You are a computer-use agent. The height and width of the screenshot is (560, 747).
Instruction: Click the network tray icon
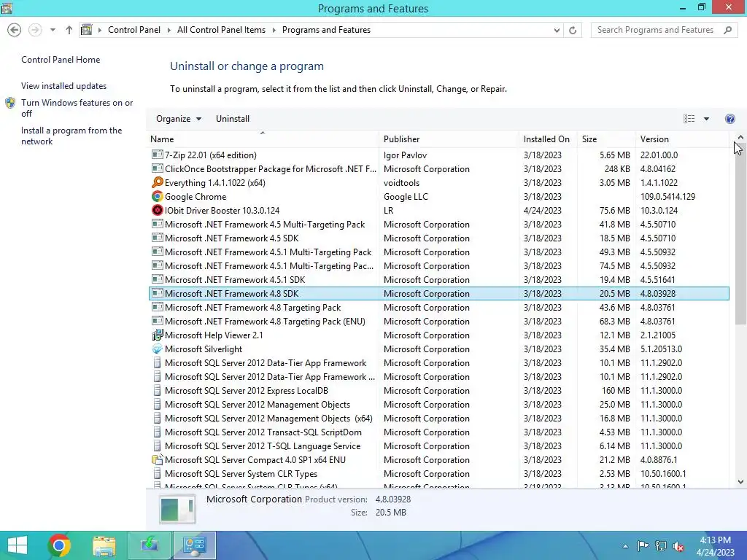tap(661, 546)
